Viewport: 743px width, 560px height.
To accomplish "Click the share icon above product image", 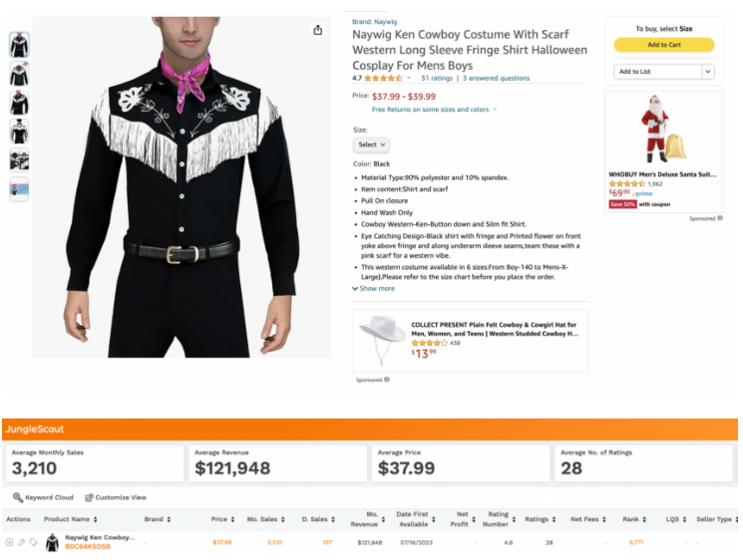I will 317,30.
